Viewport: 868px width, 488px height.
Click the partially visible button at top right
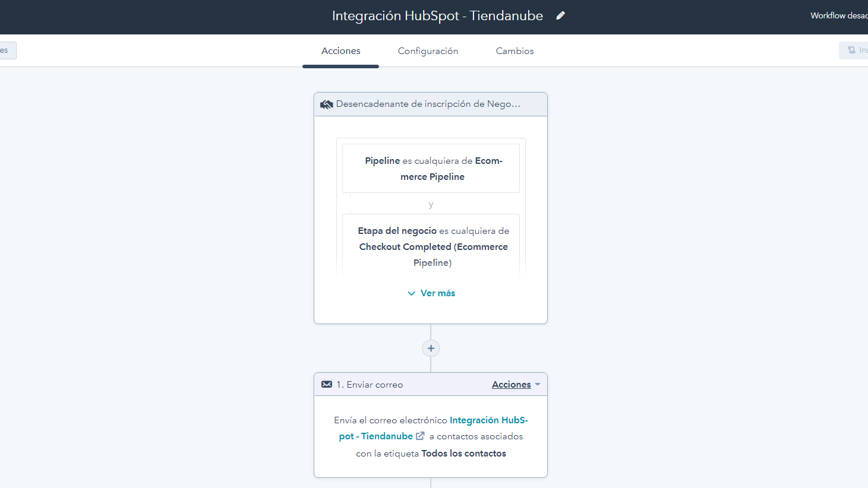[x=854, y=50]
